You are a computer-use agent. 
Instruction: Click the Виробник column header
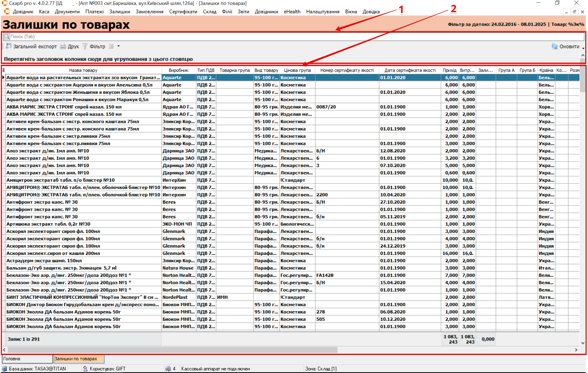pyautogui.click(x=178, y=70)
